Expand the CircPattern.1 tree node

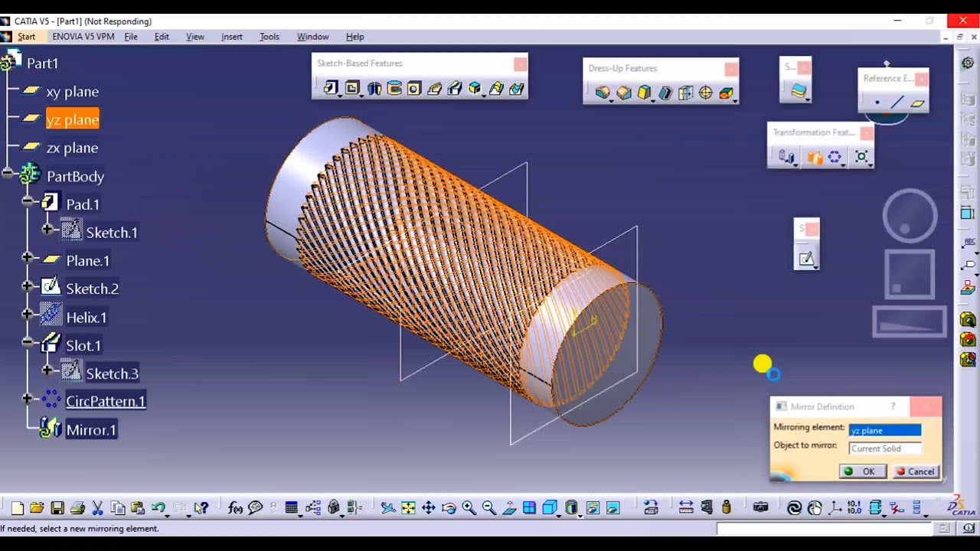(x=27, y=398)
